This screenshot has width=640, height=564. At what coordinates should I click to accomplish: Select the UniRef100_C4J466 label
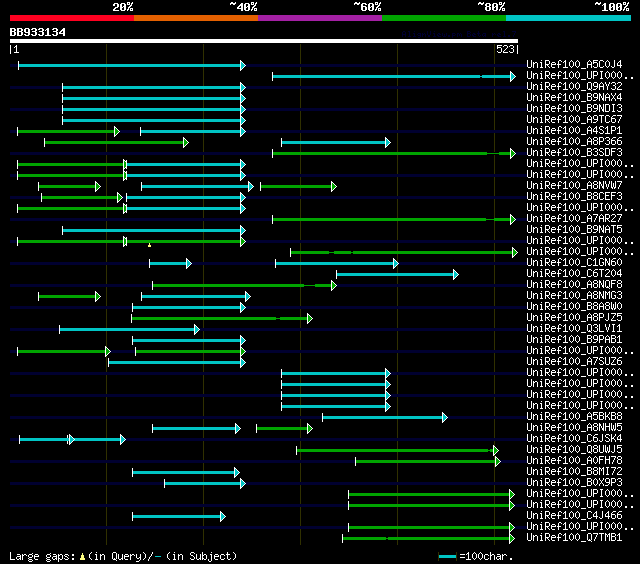(574, 515)
